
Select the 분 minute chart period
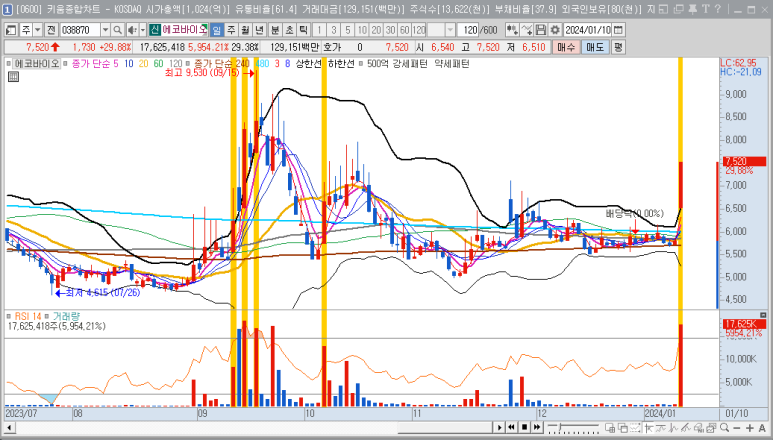point(275,30)
